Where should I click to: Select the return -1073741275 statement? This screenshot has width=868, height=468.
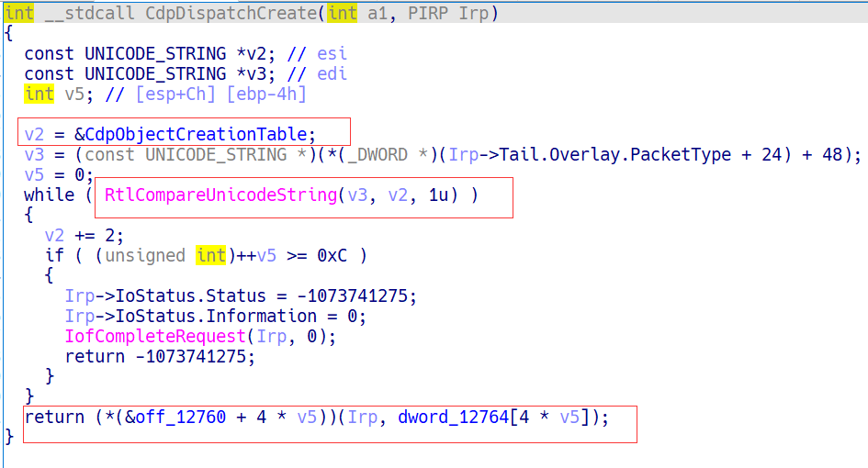pos(160,356)
